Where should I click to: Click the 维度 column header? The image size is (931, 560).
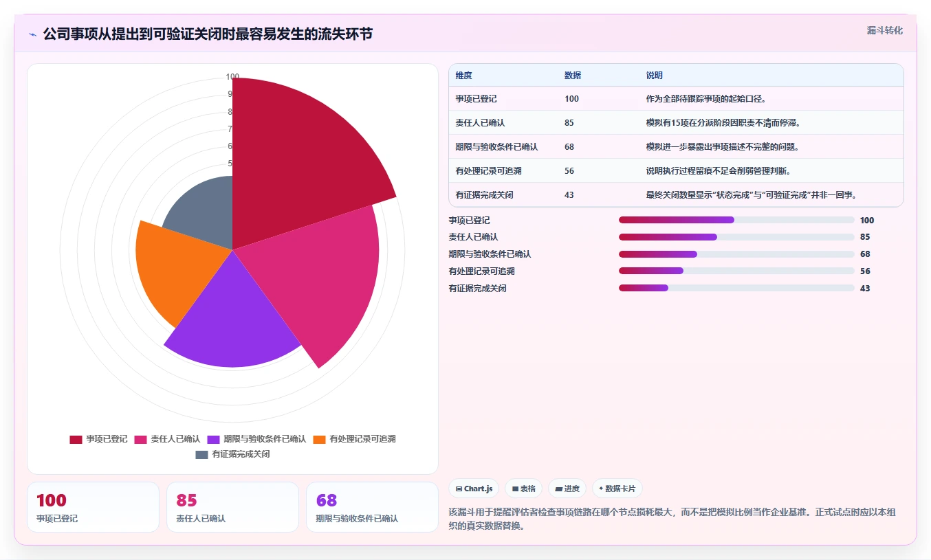463,76
